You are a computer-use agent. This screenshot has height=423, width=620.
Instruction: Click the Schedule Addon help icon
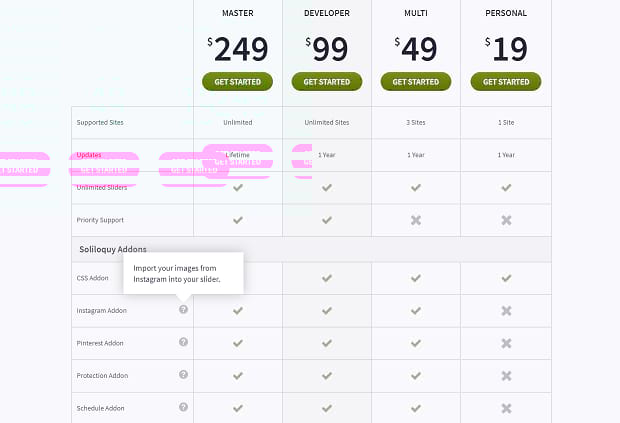(x=183, y=407)
